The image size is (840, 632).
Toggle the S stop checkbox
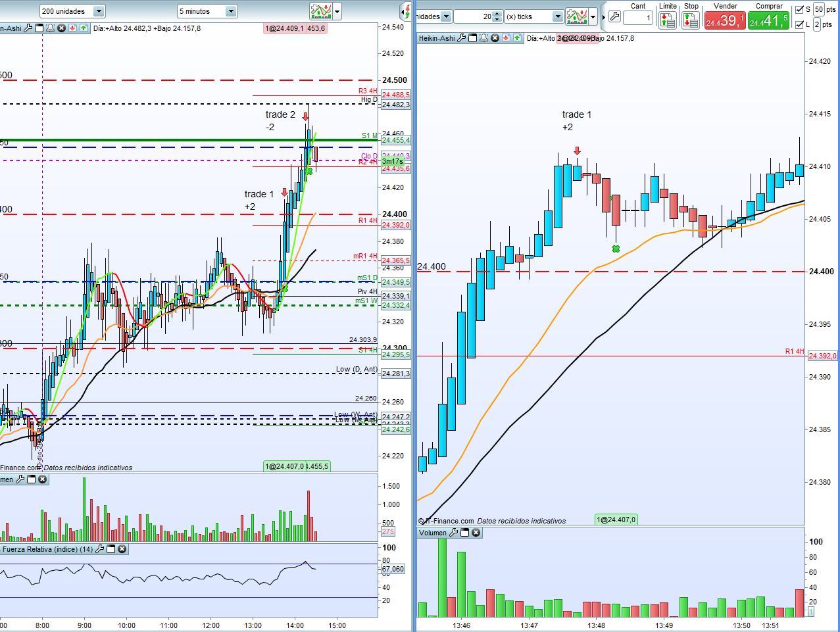799,9
